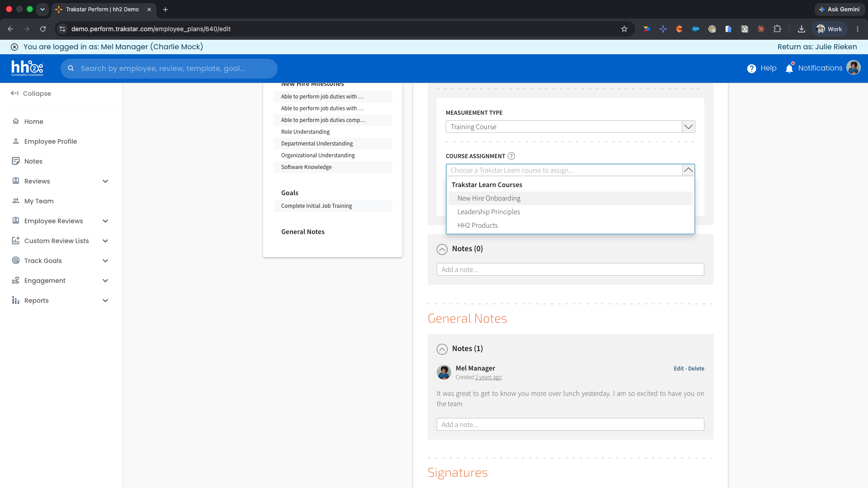Expand Engagement sidebar menu
The width and height of the screenshot is (868, 488).
(105, 281)
